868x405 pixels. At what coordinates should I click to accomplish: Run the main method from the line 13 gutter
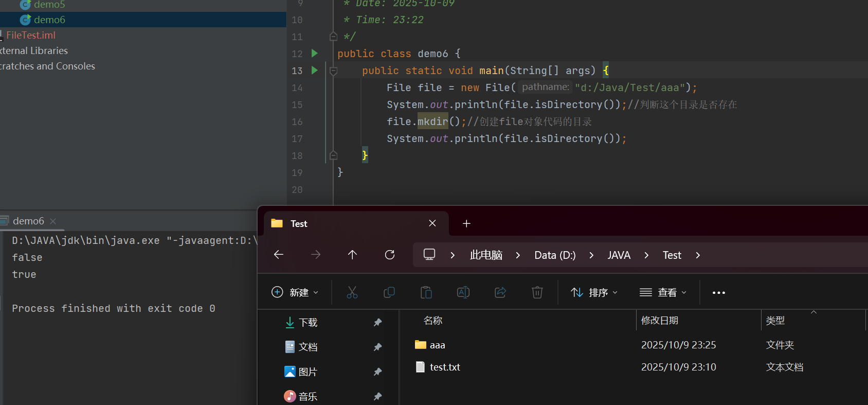(x=315, y=71)
